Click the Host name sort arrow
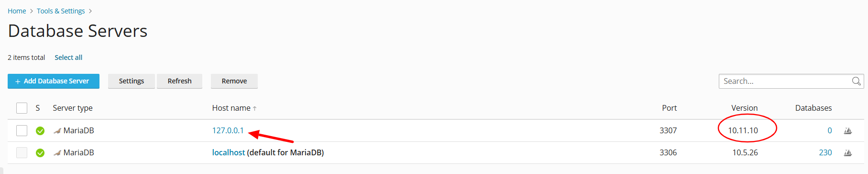Image resolution: width=868 pixels, height=174 pixels. coord(255,109)
